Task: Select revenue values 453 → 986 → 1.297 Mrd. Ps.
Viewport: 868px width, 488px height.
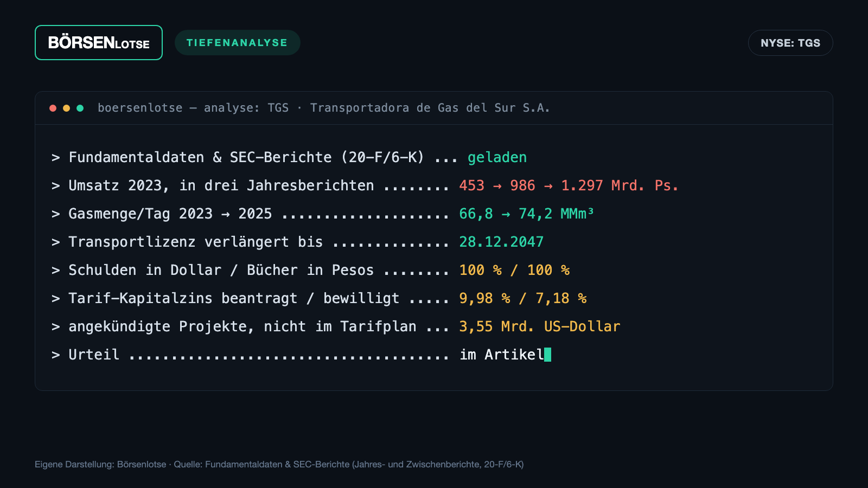Action: click(569, 185)
